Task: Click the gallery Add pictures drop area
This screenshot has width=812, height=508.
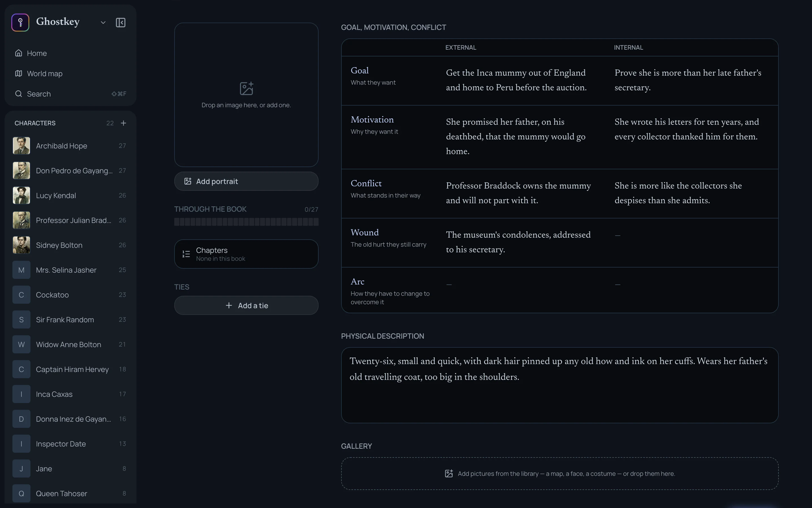Action: 560,473
